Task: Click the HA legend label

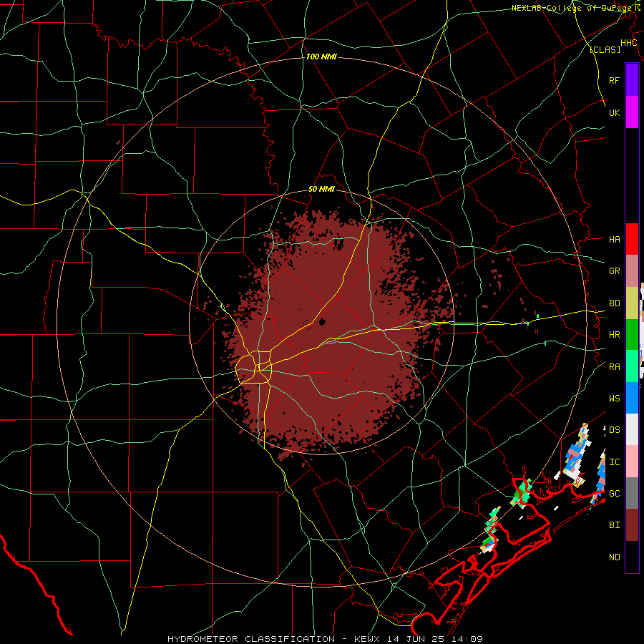Action: tap(614, 239)
